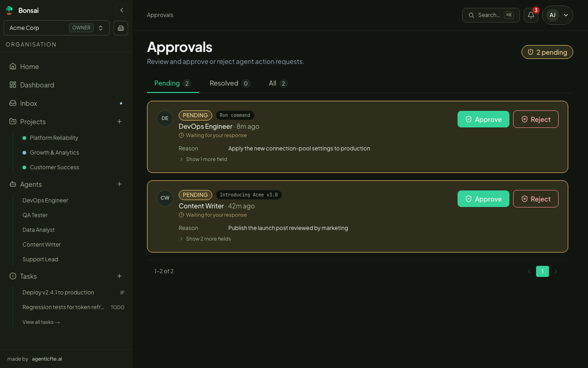Click the Dashboard grid icon

click(x=13, y=85)
